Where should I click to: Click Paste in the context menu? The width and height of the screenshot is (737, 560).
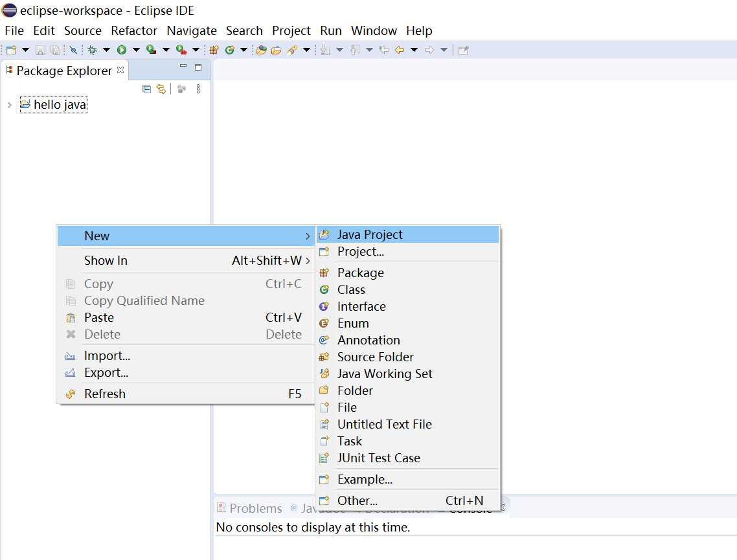[186, 318]
